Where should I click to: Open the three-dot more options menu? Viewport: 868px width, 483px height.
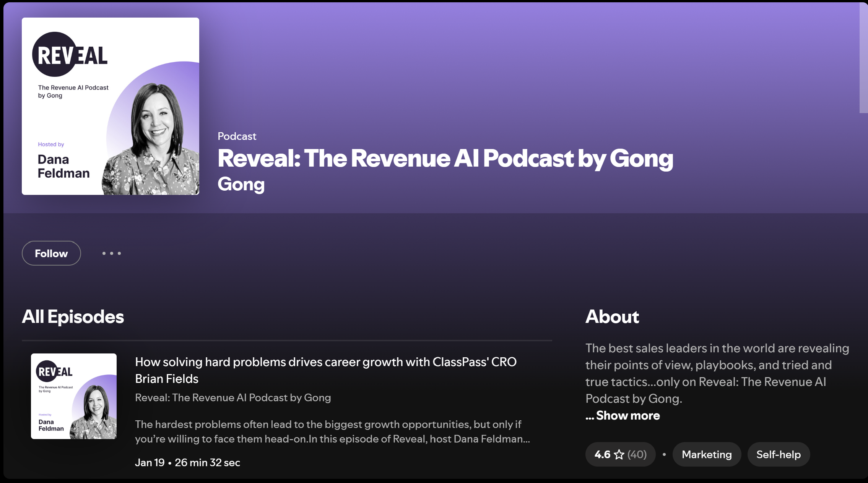[112, 253]
